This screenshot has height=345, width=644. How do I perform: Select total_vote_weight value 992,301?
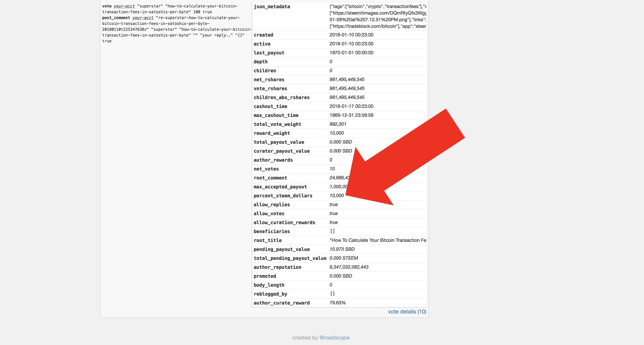[338, 124]
